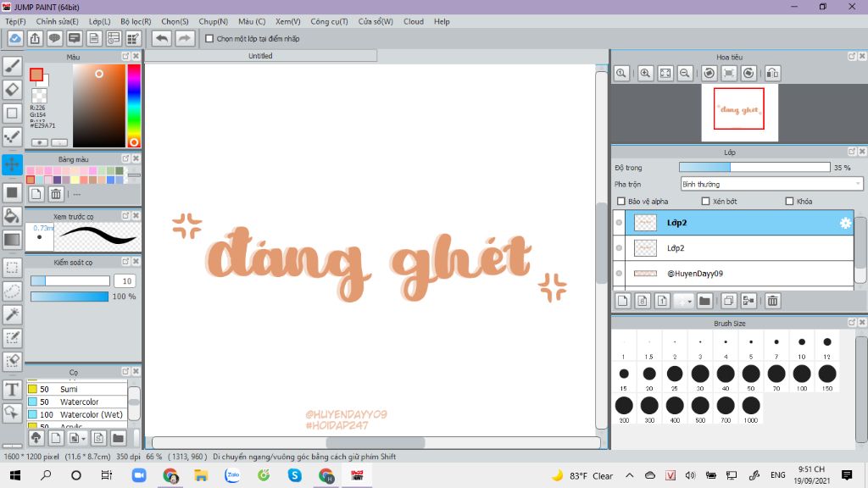Select the Eraser tool
The height and width of the screenshot is (488, 868).
coord(12,90)
